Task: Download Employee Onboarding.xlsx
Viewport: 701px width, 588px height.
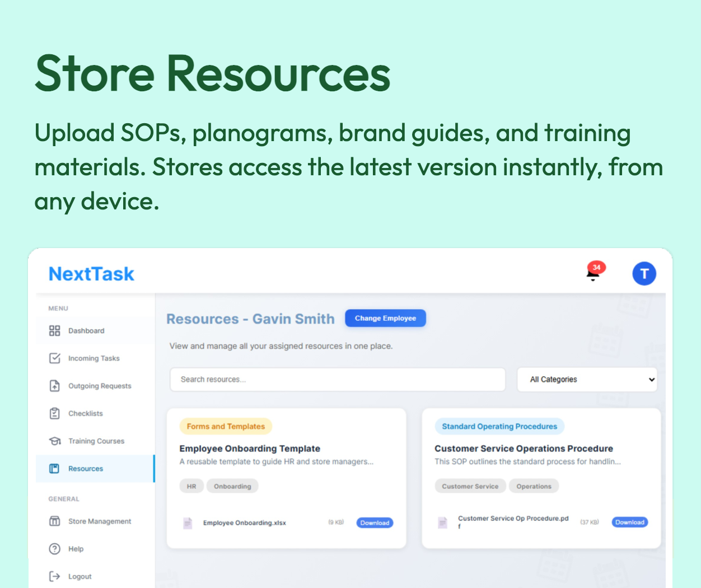Action: [375, 523]
